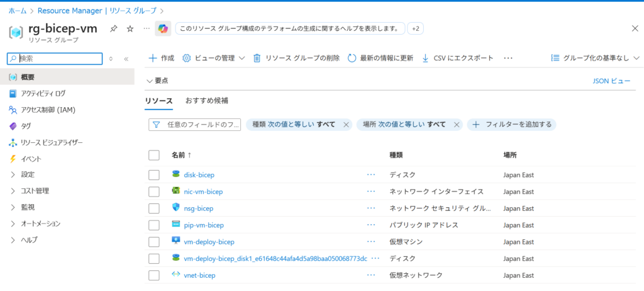This screenshot has height=291, width=644.
Task: Switch to the おすすめ候補 tab
Action: pos(206,101)
